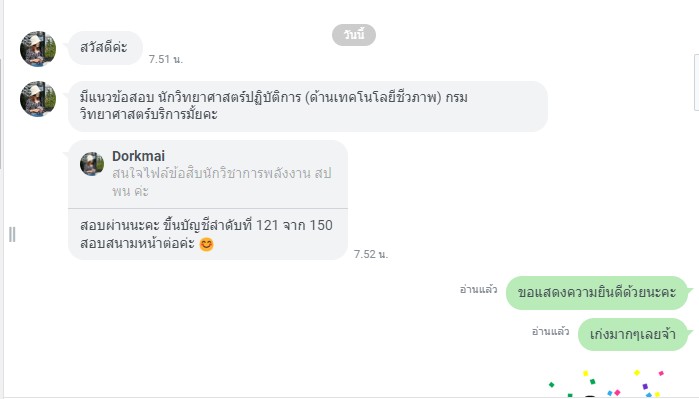Click the 7.52 น. timestamp
699x399 pixels.
pyautogui.click(x=371, y=254)
